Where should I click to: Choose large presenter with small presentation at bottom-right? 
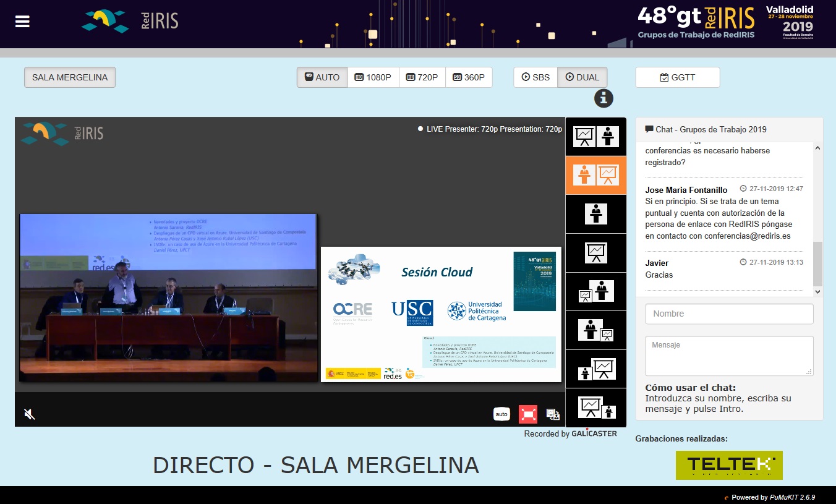click(596, 330)
